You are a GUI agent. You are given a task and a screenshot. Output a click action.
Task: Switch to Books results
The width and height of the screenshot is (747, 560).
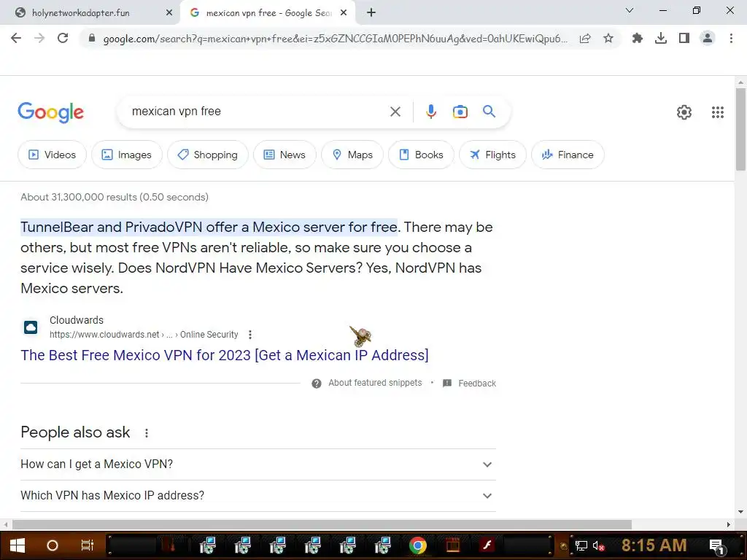[x=421, y=155]
